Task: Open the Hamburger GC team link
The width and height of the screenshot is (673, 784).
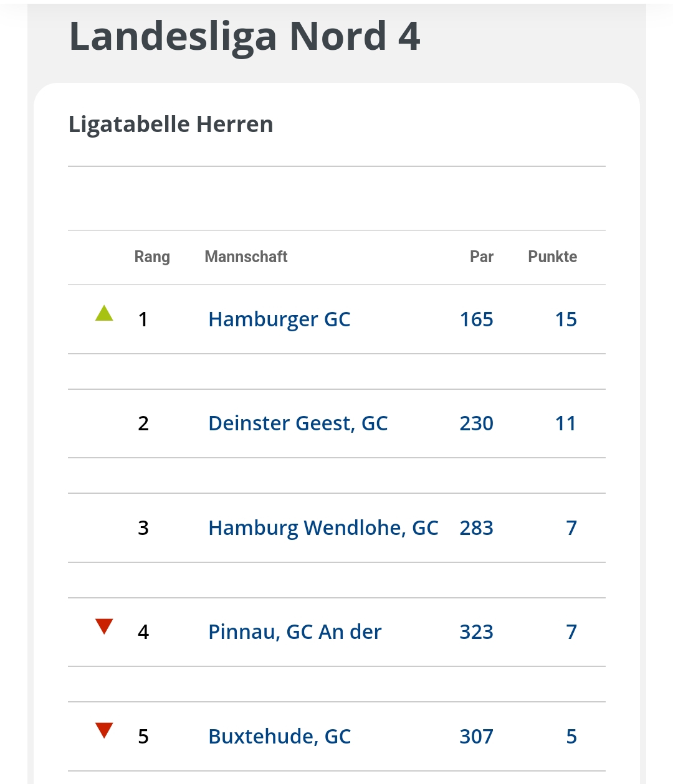Action: (x=279, y=319)
